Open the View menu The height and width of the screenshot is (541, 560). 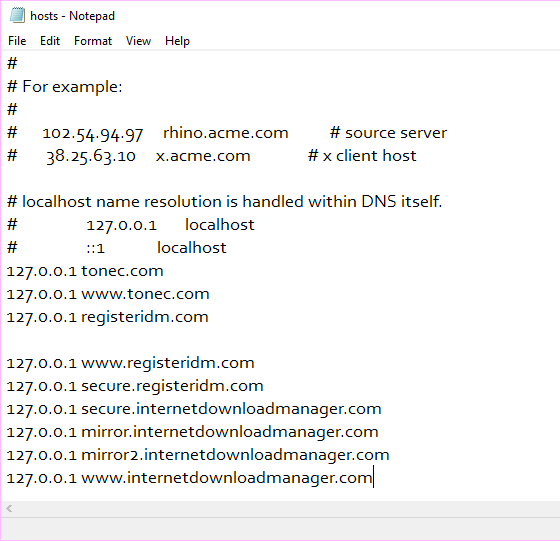pos(138,41)
